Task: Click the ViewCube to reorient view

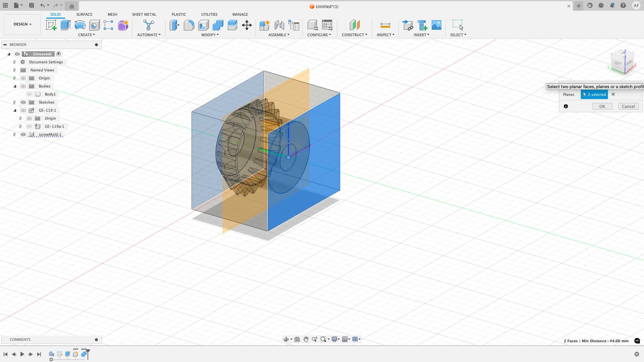Action: point(623,62)
